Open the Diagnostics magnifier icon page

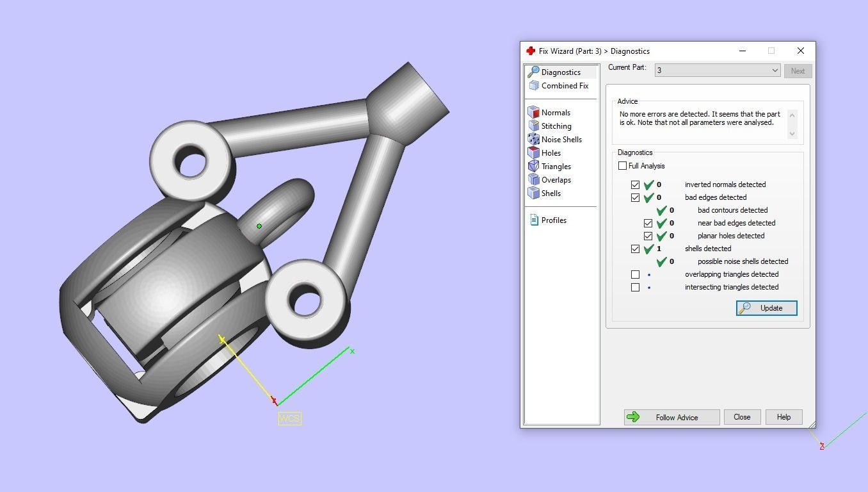[533, 72]
